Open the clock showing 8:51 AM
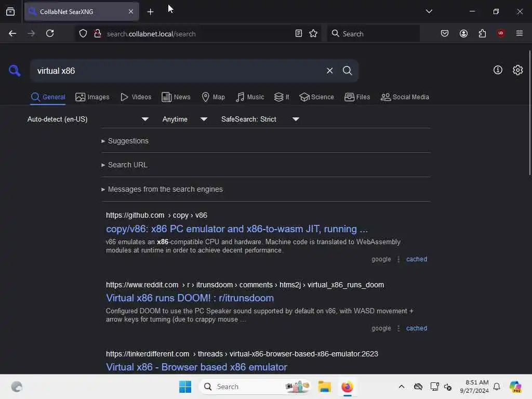Viewport: 532px width, 399px height. tap(474, 387)
